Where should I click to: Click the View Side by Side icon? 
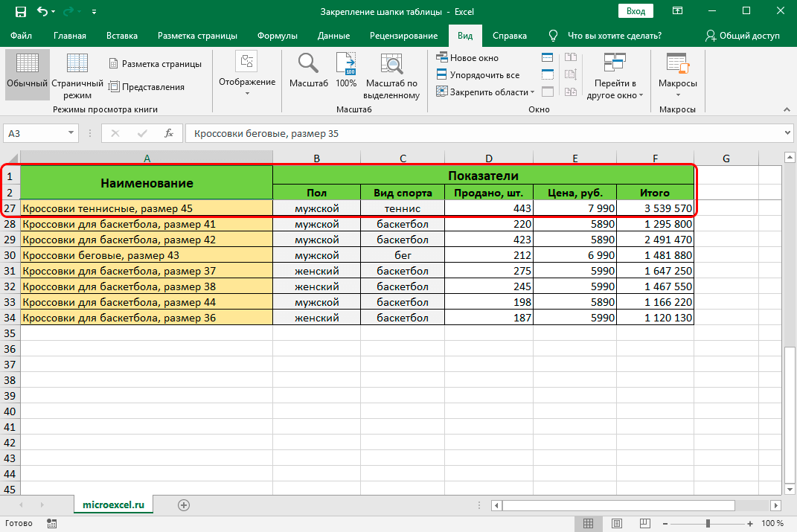click(571, 57)
